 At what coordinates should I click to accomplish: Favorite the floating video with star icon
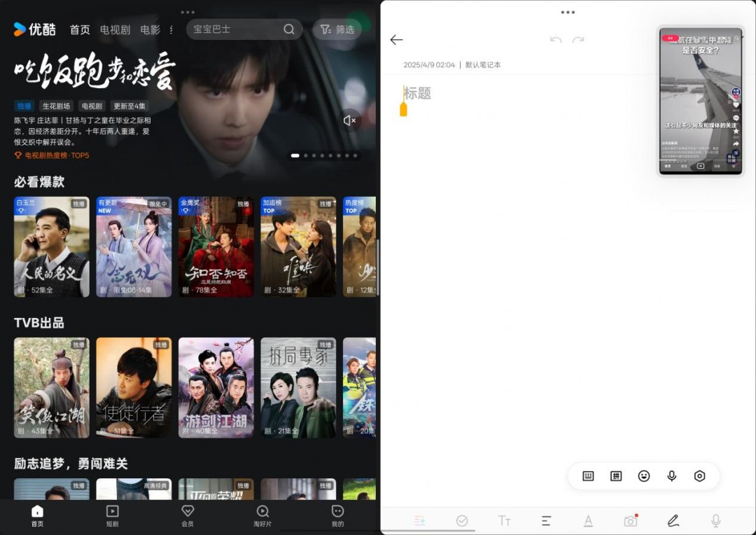tap(736, 131)
